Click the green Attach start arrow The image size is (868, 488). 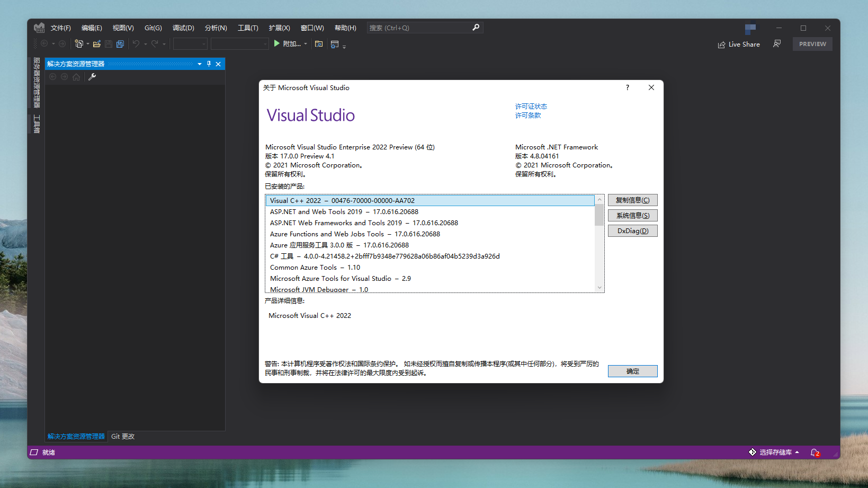(277, 43)
